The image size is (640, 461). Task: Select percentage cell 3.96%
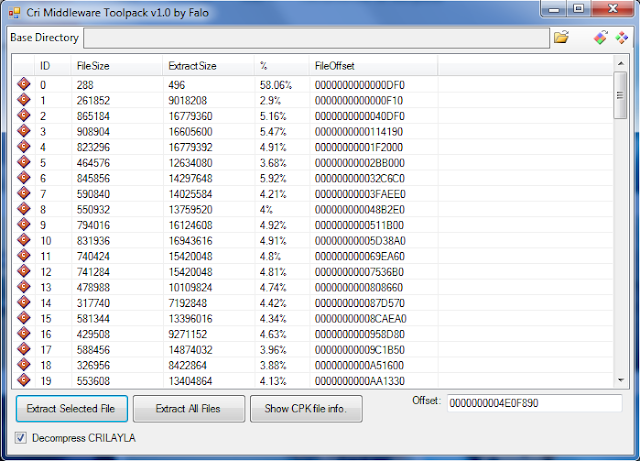(x=273, y=350)
